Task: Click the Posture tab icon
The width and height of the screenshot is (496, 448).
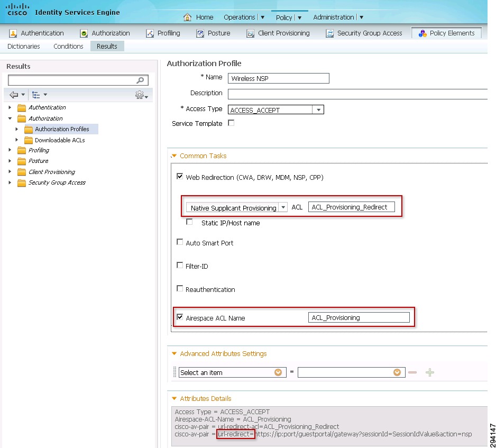Action: [x=200, y=33]
